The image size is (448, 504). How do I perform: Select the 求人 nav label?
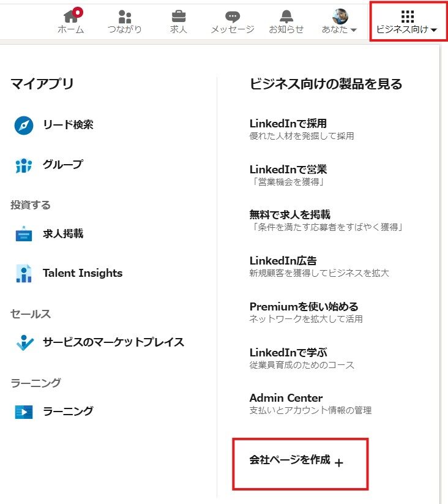[x=179, y=29]
